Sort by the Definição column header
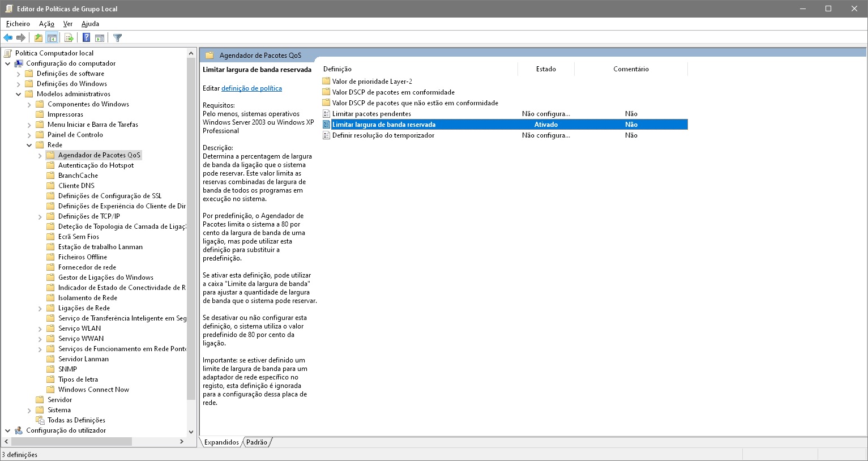Viewport: 868px width, 461px height. [419, 69]
